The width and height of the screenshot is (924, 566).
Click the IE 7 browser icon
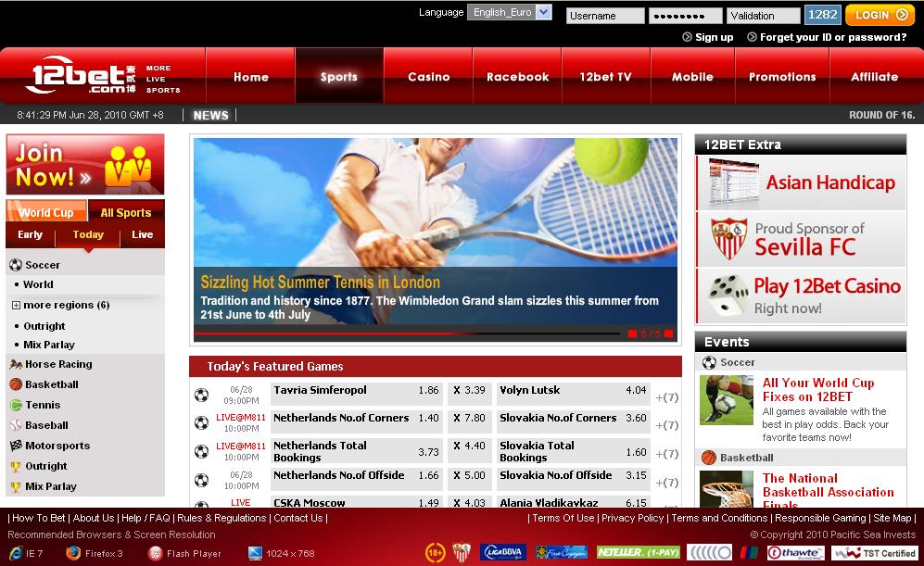click(16, 553)
